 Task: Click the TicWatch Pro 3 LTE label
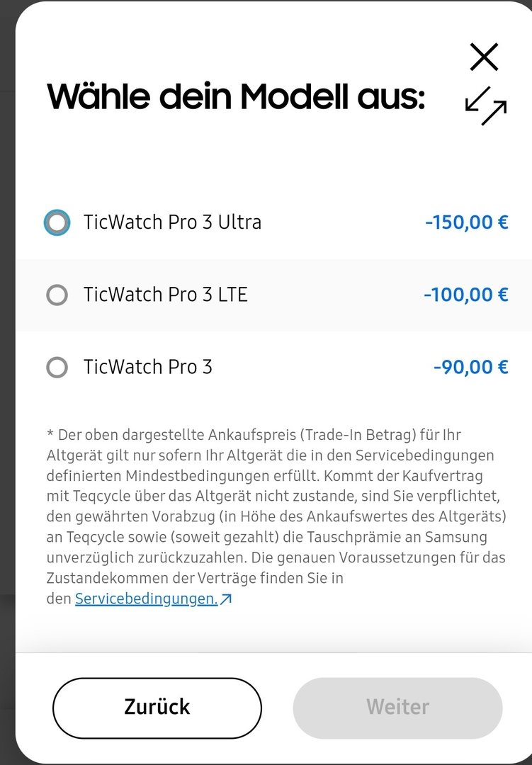click(x=165, y=295)
